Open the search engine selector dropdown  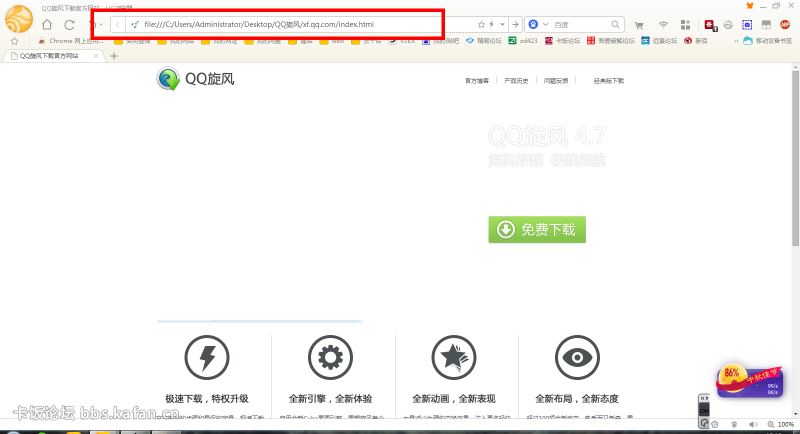545,24
